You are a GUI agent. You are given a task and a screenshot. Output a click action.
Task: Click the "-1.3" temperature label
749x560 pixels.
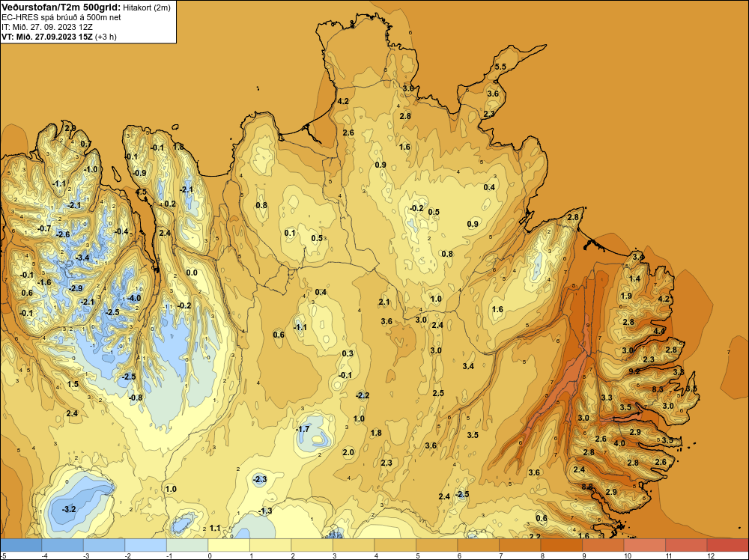tap(264, 511)
